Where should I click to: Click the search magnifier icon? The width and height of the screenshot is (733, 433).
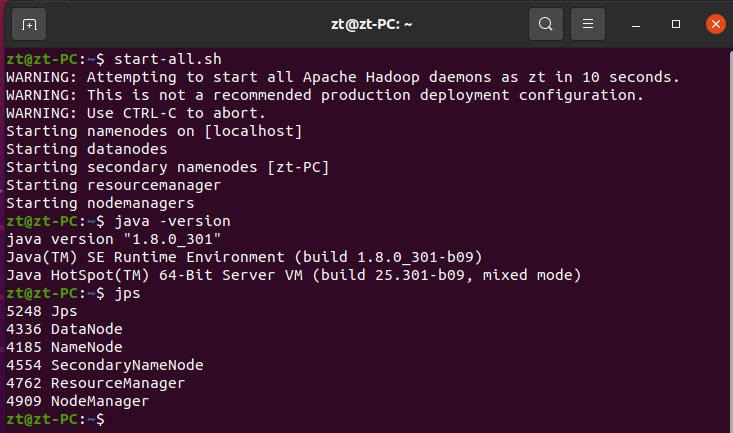(x=545, y=23)
